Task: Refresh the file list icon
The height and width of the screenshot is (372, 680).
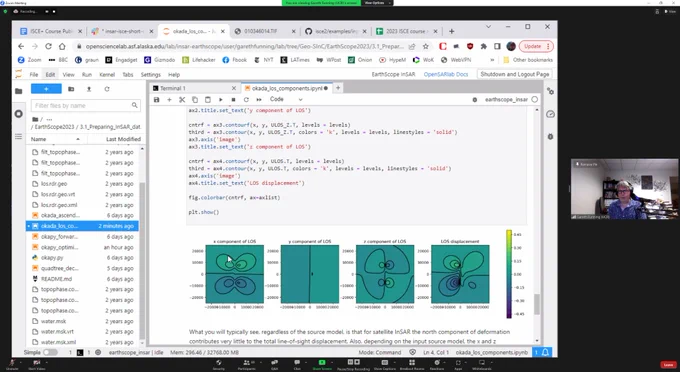Action: pyautogui.click(x=107, y=89)
